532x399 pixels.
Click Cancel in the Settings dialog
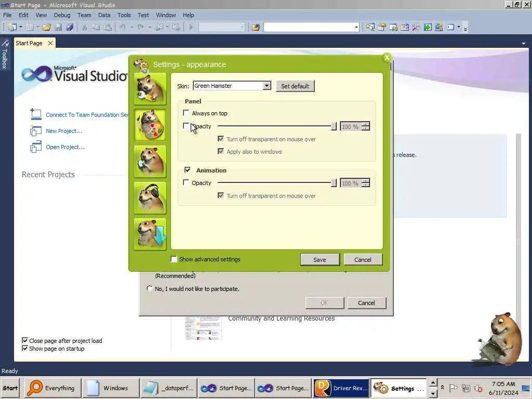coord(363,260)
